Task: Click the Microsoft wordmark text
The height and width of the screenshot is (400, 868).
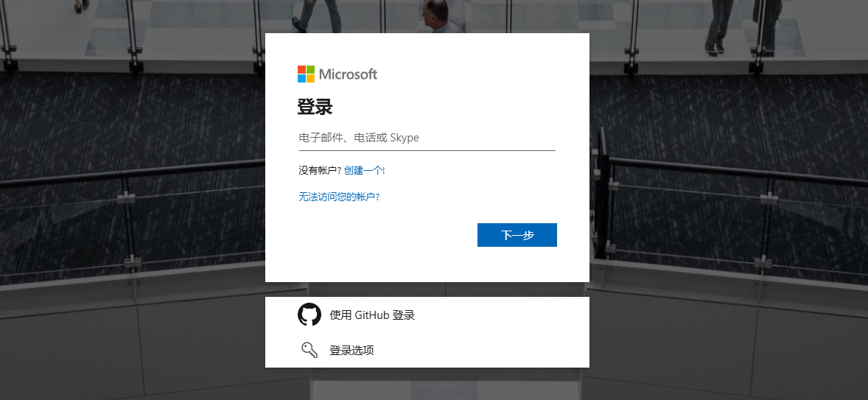Action: (349, 74)
